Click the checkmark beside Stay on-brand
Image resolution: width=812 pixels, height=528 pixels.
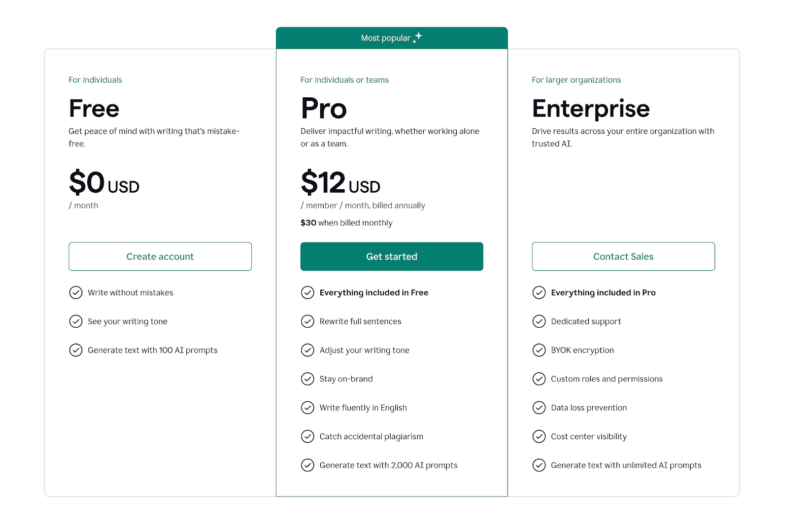click(x=308, y=379)
